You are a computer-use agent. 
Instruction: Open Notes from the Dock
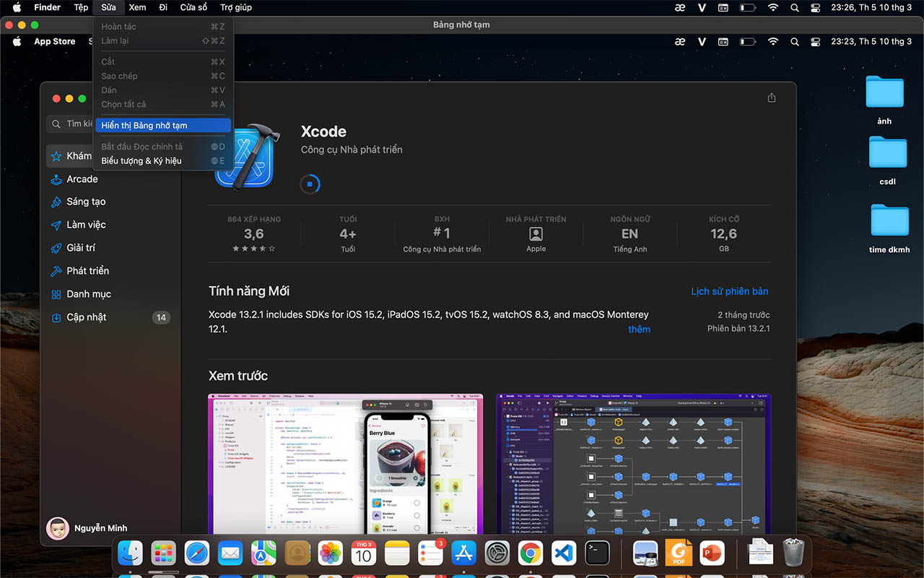[x=397, y=553]
